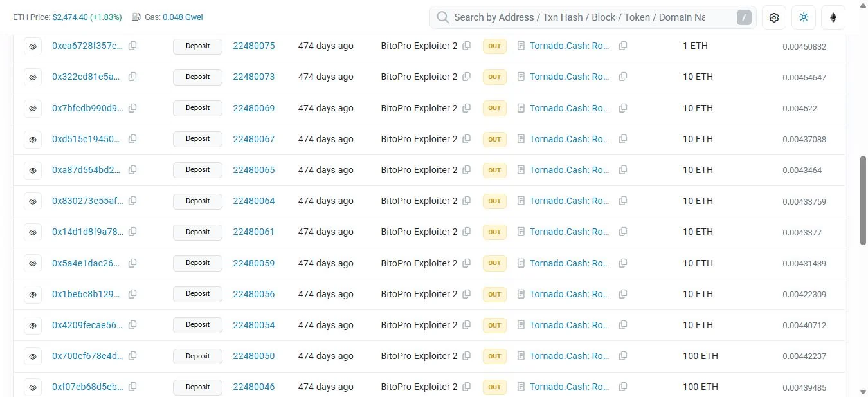Copy transaction hash 0x700cf678e4d
This screenshot has width=868, height=397.
click(132, 356)
